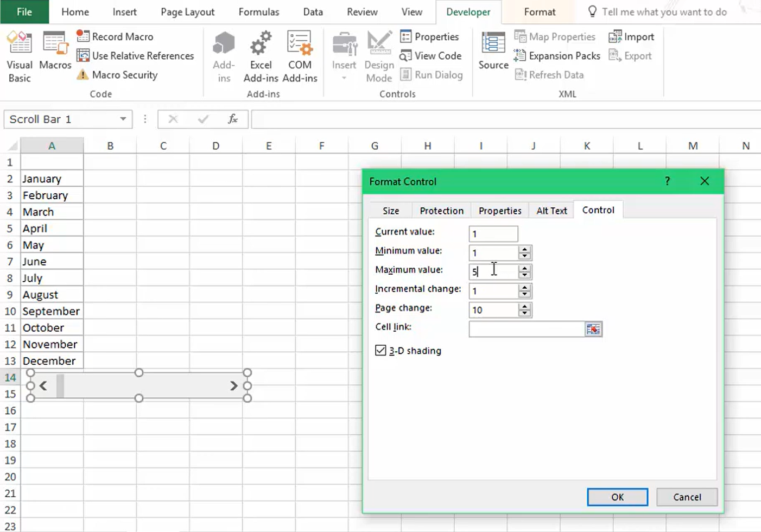Click inside the formula bar

[506, 119]
